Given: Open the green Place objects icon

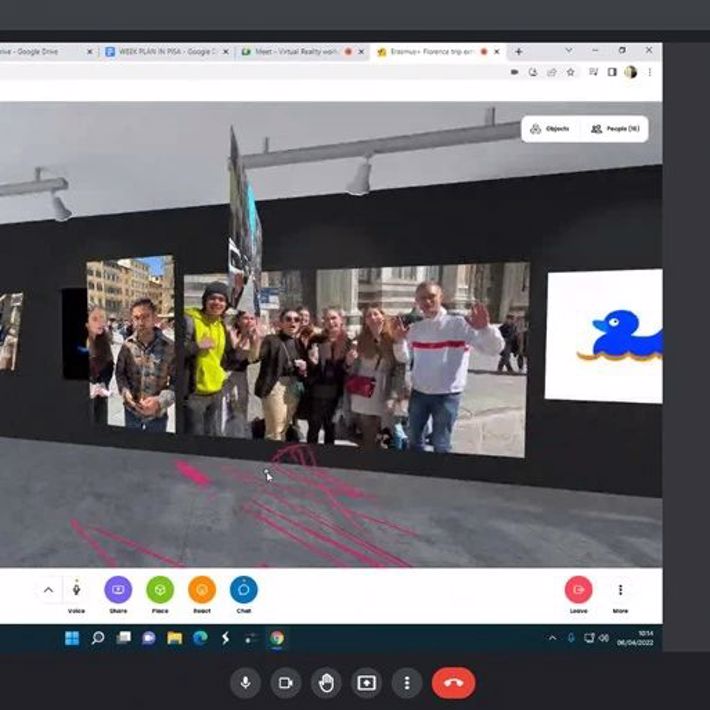Looking at the screenshot, I should (x=160, y=590).
